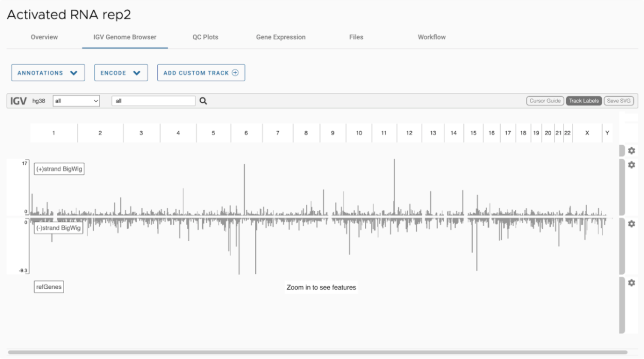
Task: Open settings gear for refGenes track
Action: (631, 283)
